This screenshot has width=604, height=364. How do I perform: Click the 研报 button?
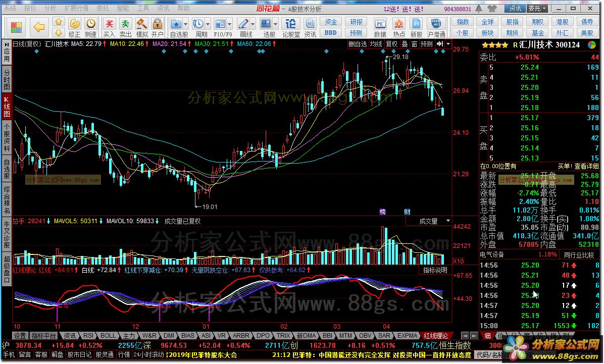(357, 22)
